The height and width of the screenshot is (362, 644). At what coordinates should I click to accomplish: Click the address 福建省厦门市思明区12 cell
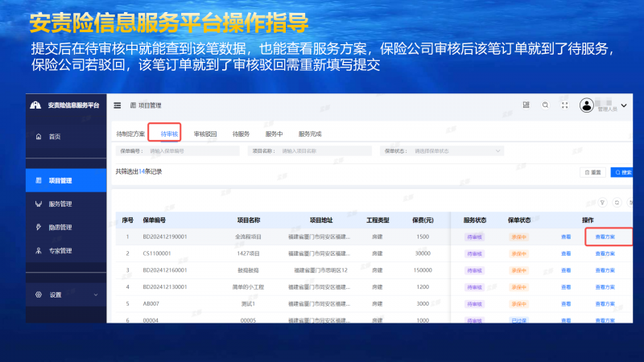[x=320, y=270]
